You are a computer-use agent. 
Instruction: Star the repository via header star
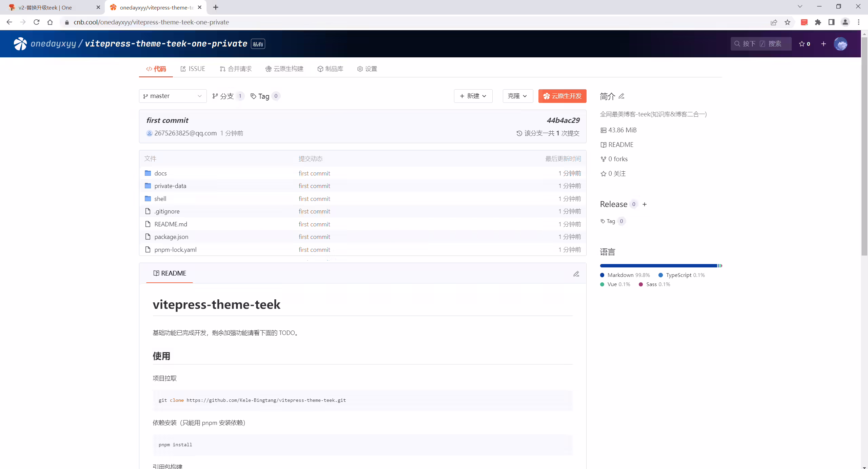click(x=805, y=44)
